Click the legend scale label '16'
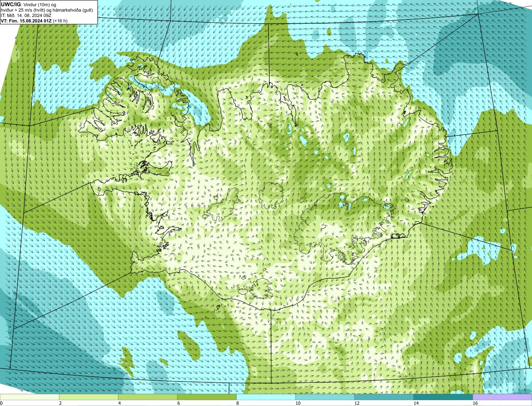532x406 pixels. tap(475, 403)
